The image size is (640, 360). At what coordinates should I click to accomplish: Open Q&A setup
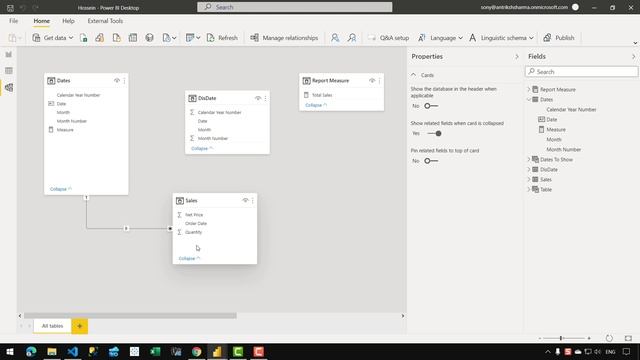point(388,38)
